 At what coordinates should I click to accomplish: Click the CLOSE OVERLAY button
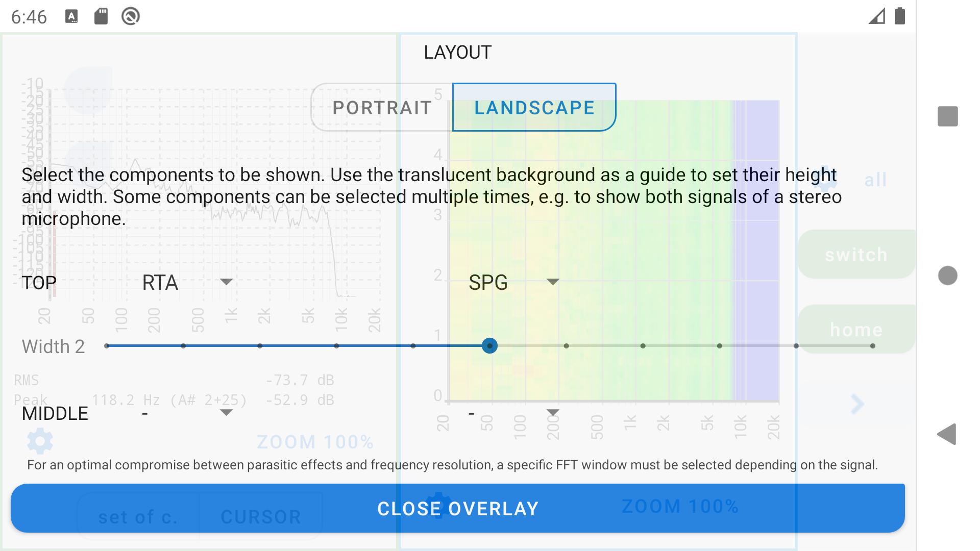pyautogui.click(x=458, y=508)
